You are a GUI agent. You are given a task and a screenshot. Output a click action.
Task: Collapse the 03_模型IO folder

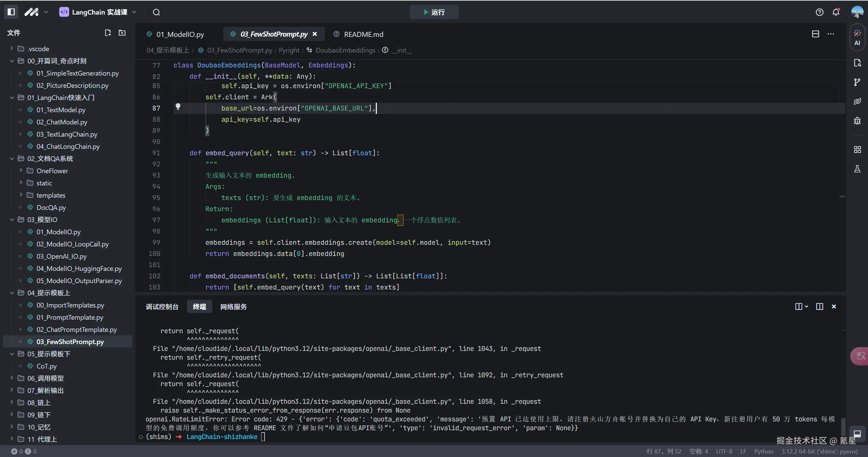(42, 219)
